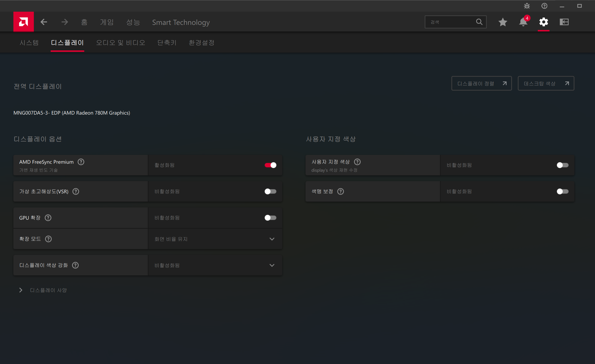Show help for 디스플레이 색상 강화
595x364 pixels.
pos(75,265)
